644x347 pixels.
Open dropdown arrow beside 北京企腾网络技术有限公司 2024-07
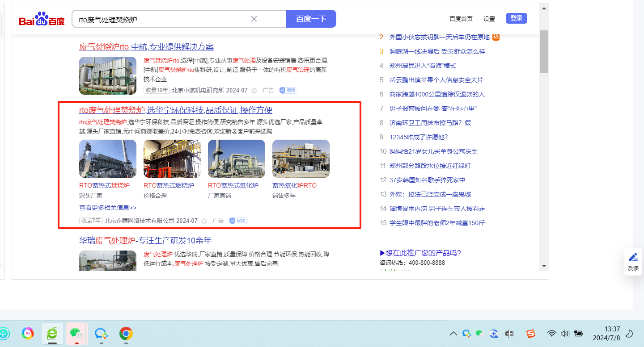coord(204,221)
